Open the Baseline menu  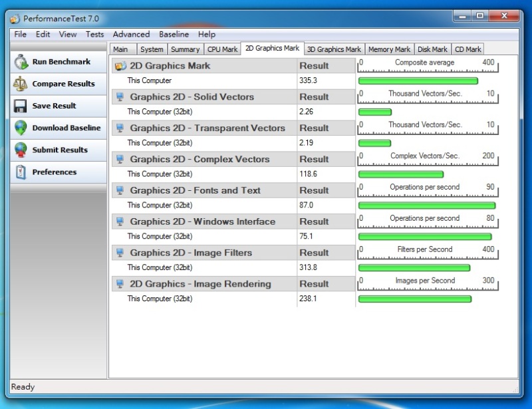pos(174,35)
